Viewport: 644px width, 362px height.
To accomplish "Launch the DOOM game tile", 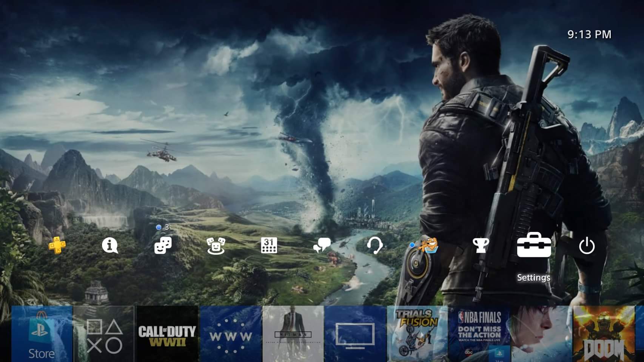I will 604,334.
